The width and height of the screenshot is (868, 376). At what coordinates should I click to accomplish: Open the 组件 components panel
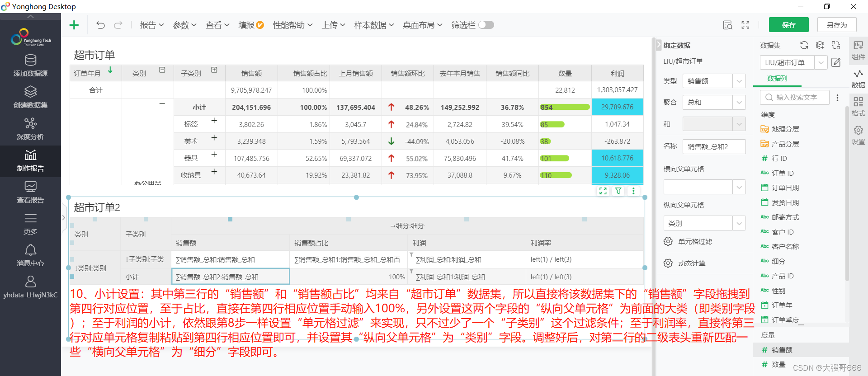click(x=858, y=50)
